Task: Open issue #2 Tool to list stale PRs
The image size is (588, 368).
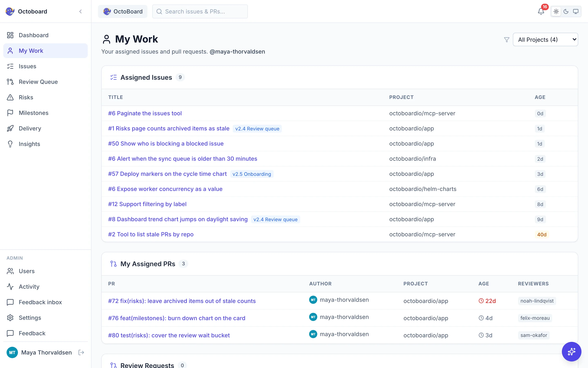Action: pos(151,234)
